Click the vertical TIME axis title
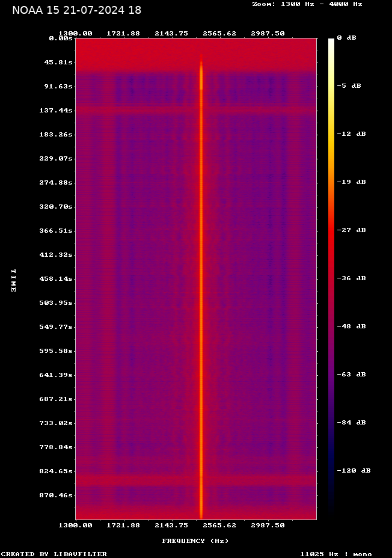 click(13, 280)
